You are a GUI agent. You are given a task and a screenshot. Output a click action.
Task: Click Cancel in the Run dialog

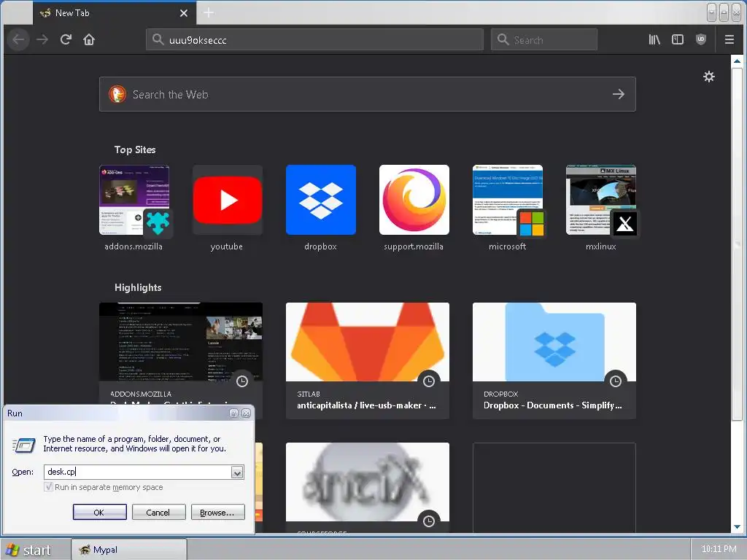(x=158, y=513)
